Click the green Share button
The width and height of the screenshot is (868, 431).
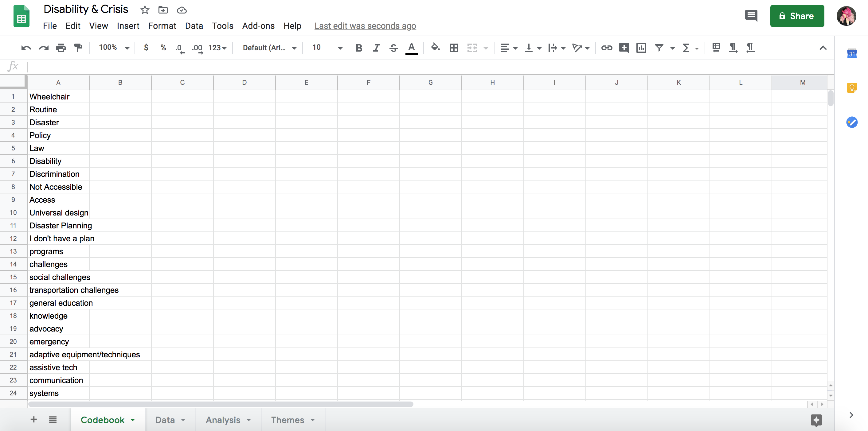pos(797,16)
